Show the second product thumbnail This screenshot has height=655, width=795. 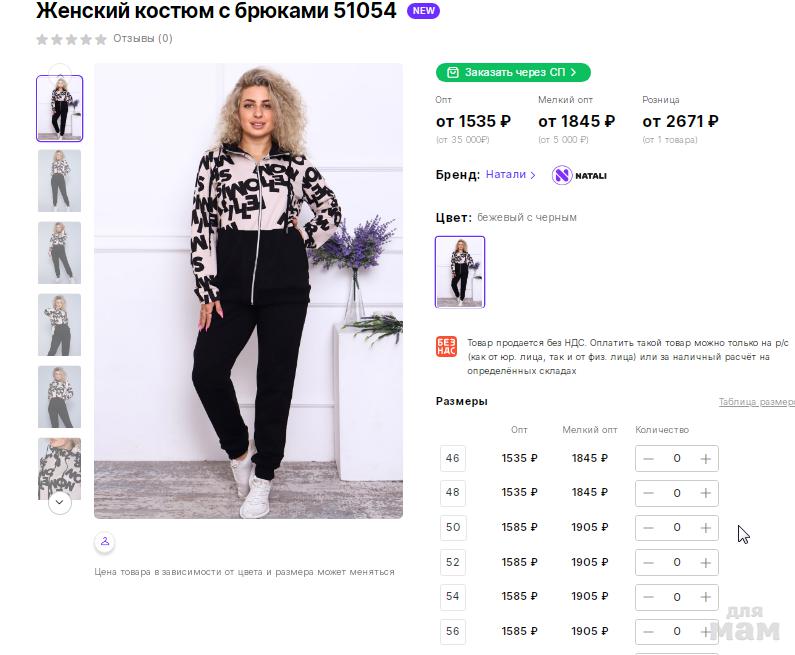60,180
